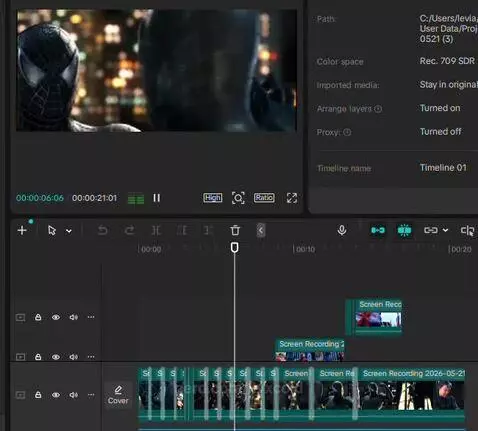Open the audio level meter icon
478x431 pixels.
tap(136, 199)
